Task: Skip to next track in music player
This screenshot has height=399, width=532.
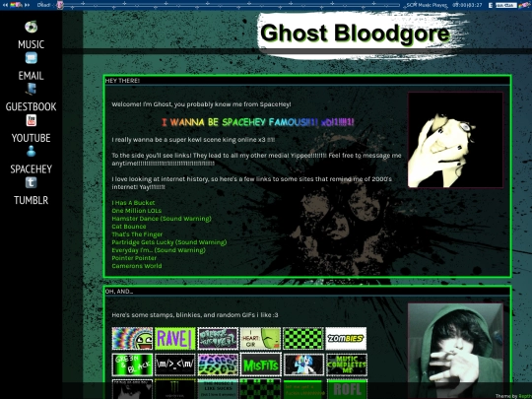Action: click(x=27, y=5)
